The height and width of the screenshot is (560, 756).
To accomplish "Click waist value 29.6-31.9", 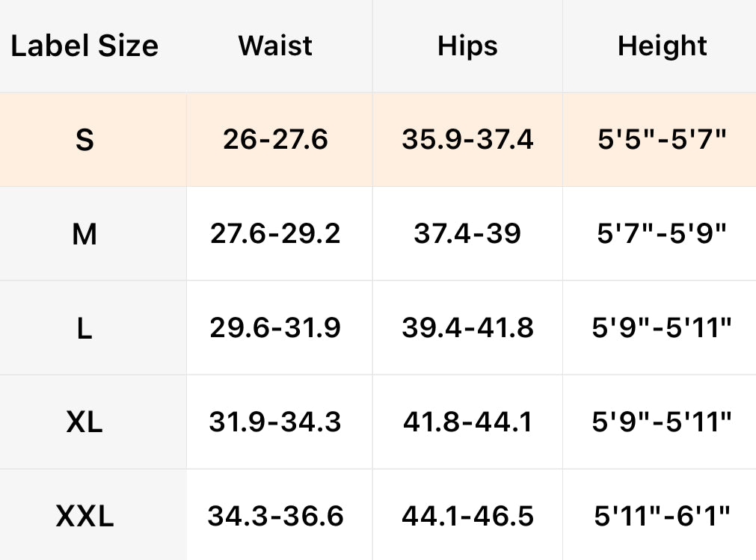I will (275, 328).
